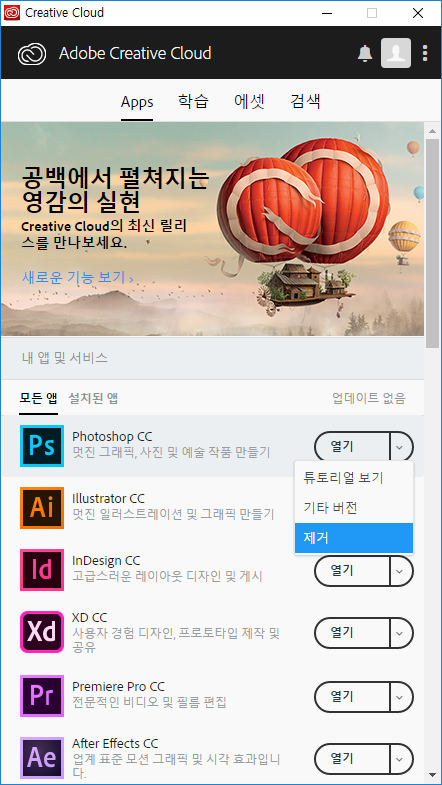The image size is (442, 785).
Task: Click the XD CC app icon
Action: click(x=42, y=632)
